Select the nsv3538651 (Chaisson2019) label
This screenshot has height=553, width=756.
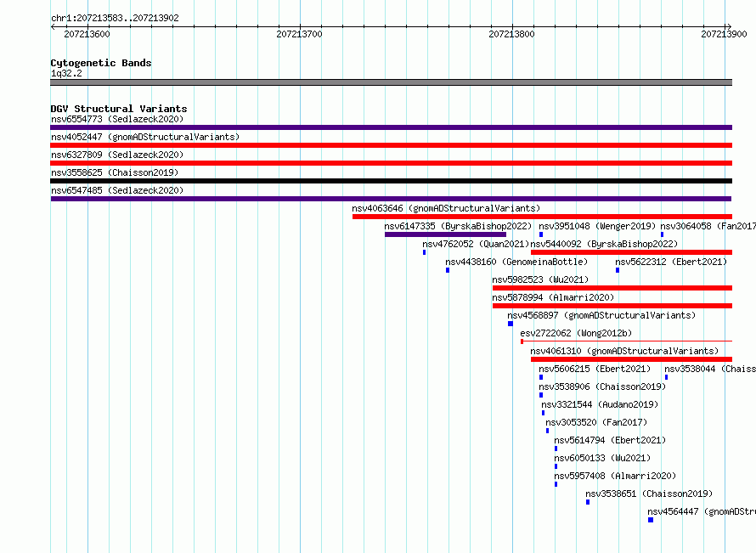point(649,494)
